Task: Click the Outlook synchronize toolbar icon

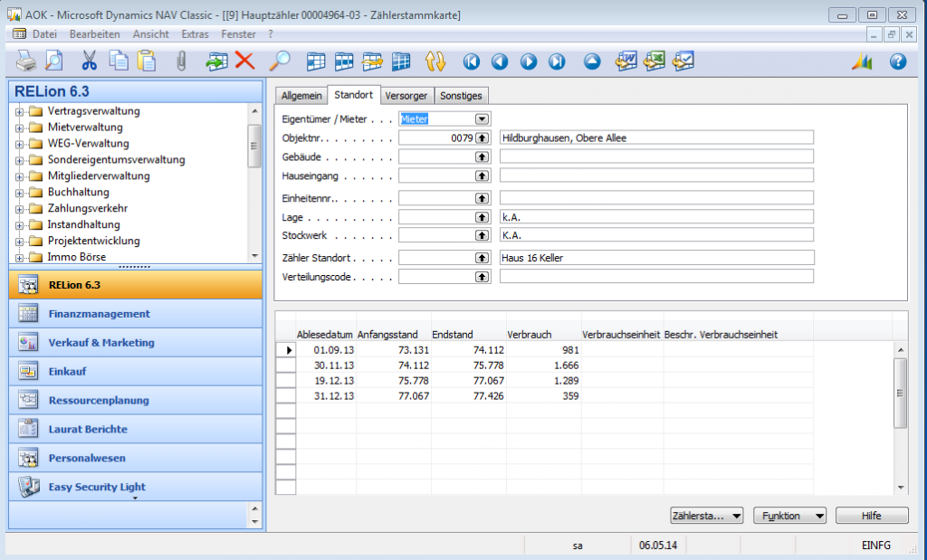Action: click(x=683, y=61)
